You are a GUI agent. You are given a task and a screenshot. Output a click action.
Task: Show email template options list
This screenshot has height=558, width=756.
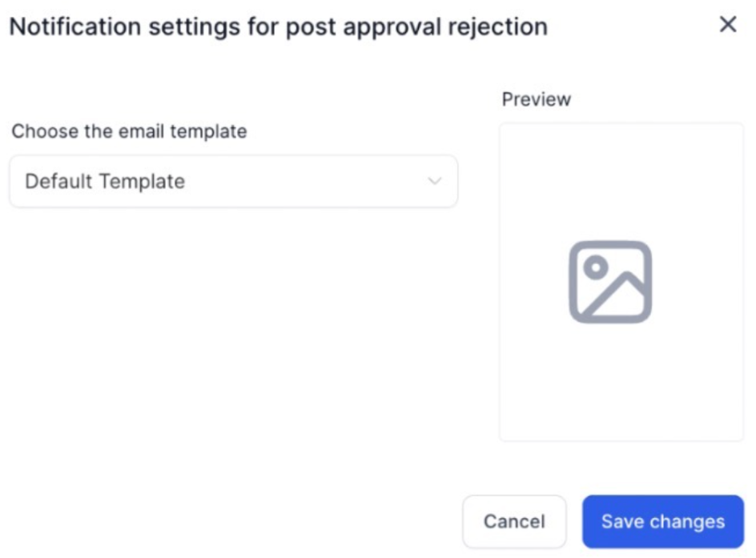click(233, 182)
